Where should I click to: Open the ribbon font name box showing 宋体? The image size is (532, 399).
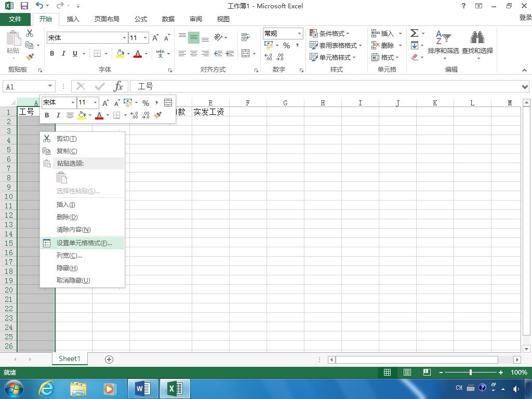click(87, 37)
